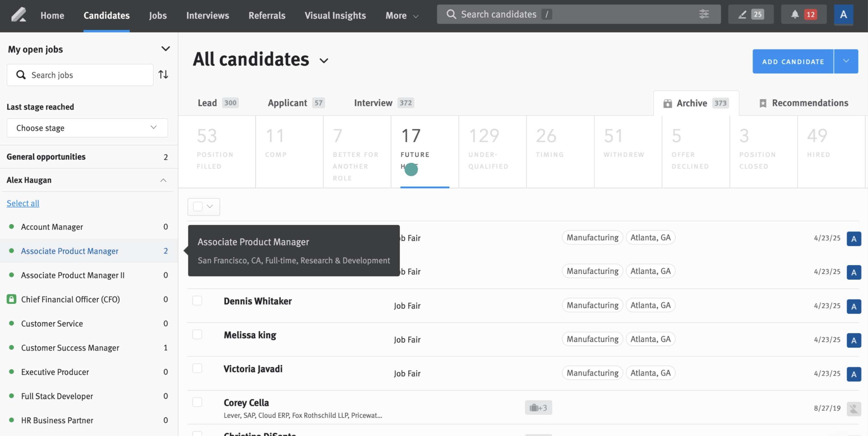Click the Archive box icon
868x436 pixels.
pyautogui.click(x=667, y=104)
